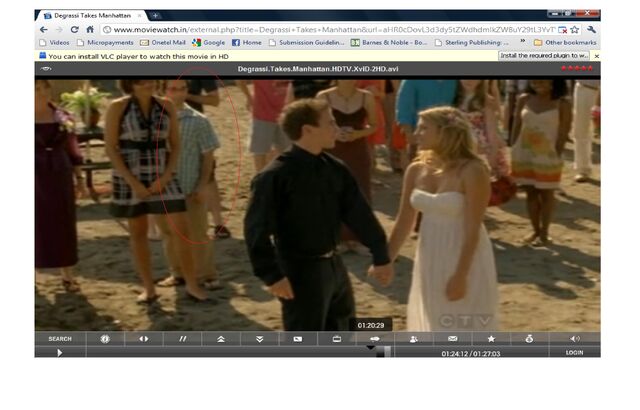The image size is (640, 410).
Task: Go to browser home page icon
Action: [90, 30]
